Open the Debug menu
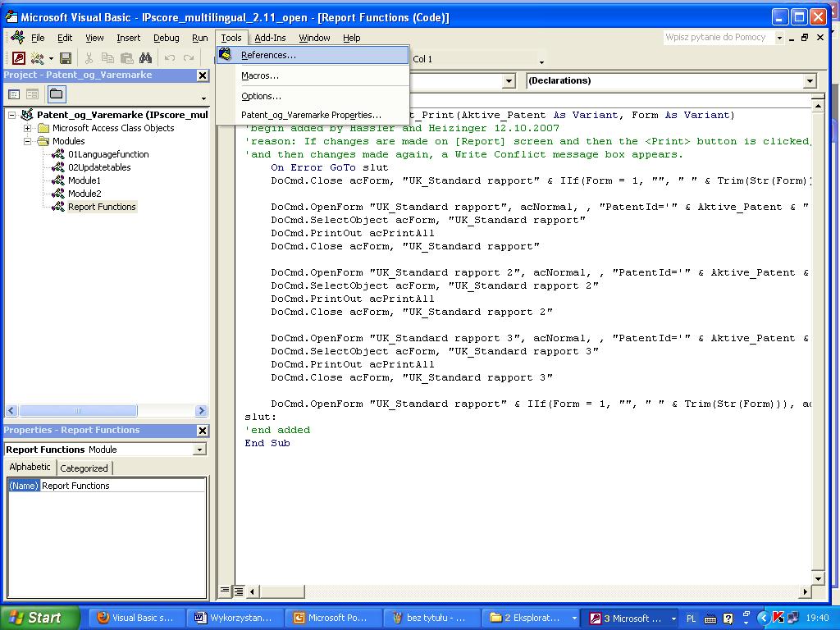 coord(166,38)
